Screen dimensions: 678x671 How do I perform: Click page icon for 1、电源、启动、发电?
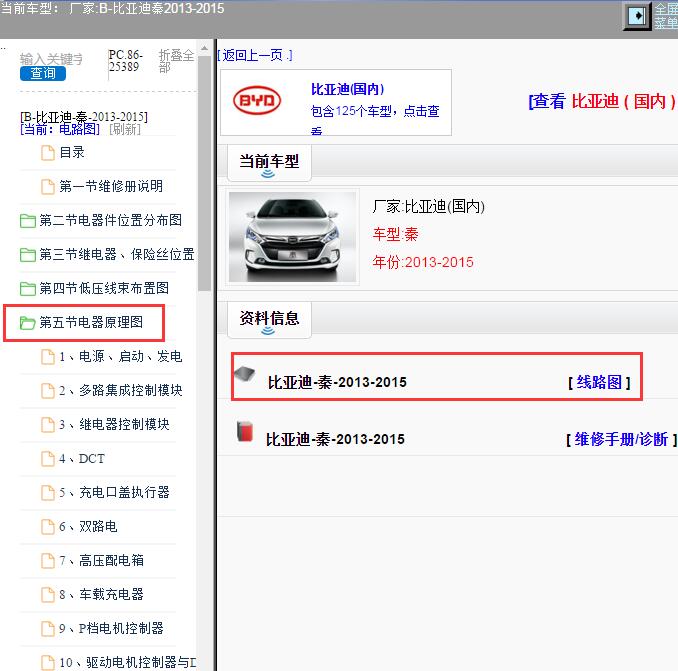48,357
